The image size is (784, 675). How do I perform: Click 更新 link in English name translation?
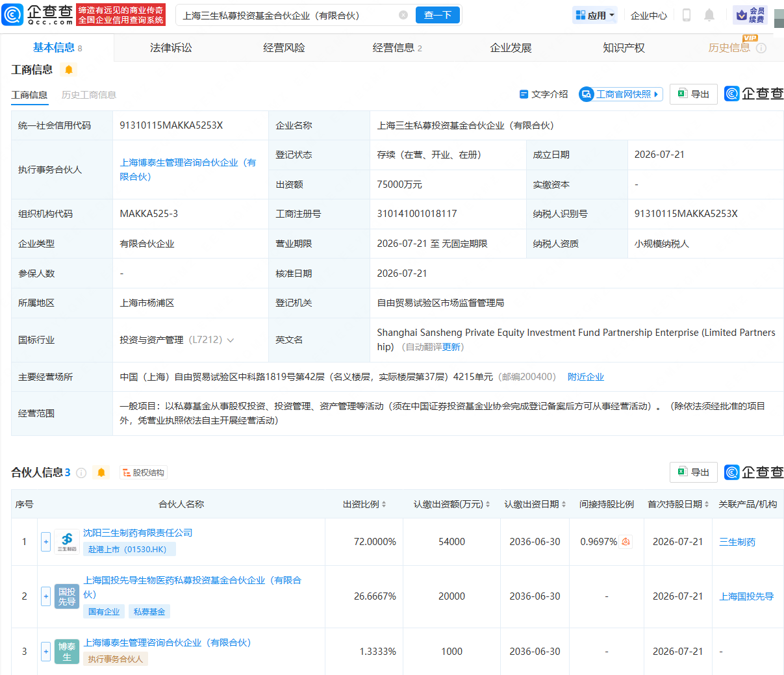(x=451, y=347)
